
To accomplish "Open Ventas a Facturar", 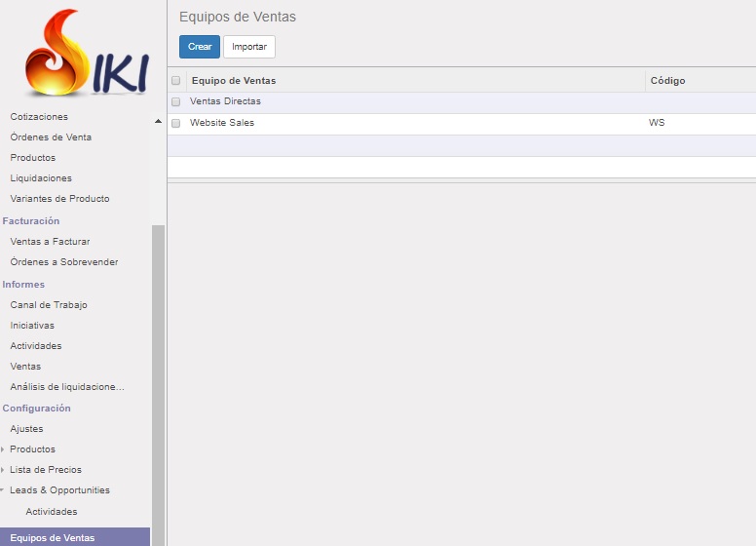I will coord(50,242).
